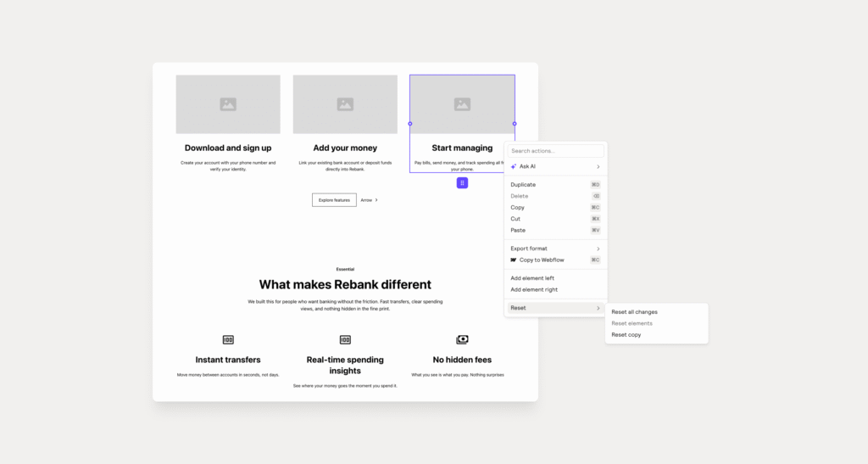Click left resize handle of selected card
The image size is (868, 464).
[x=410, y=124]
